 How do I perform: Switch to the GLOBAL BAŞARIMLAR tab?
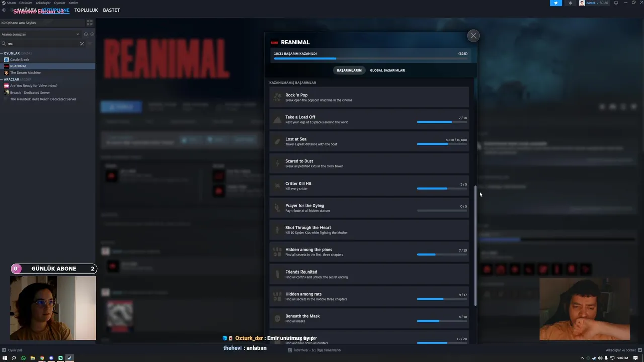coord(387,70)
